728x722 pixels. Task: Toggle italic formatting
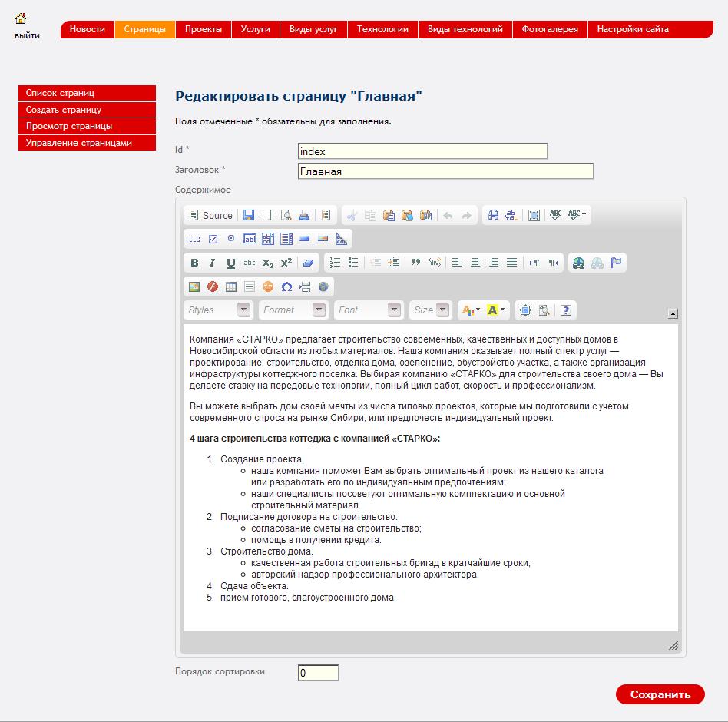tap(213, 263)
